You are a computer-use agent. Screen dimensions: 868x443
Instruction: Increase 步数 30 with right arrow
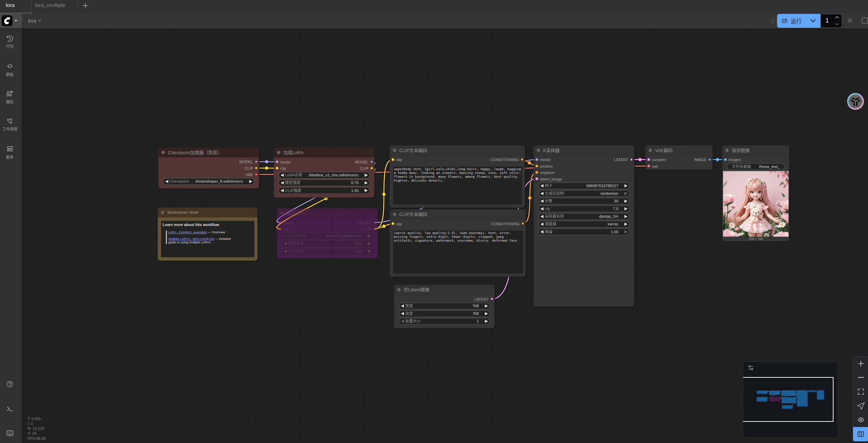coord(626,201)
